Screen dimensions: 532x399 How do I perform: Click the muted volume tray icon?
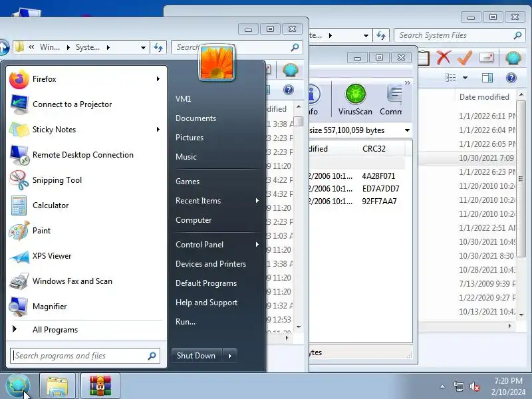pos(474,386)
